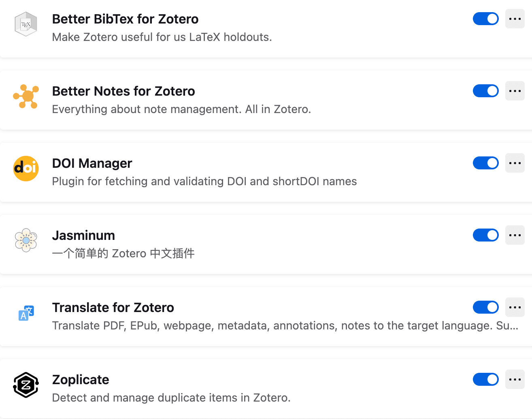Click the Better BibTex TeX cube icon
Viewport: 532px width, 419px height.
click(26, 24)
